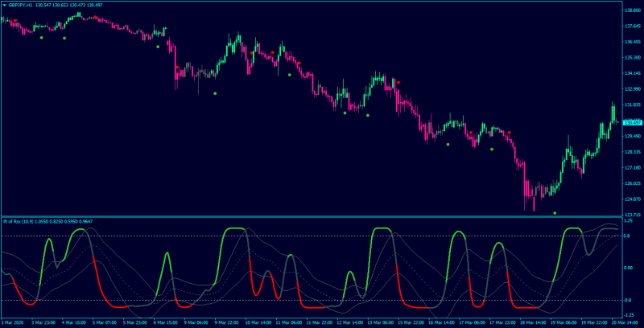
Task: Click the 11 Mar 22:00 time label
Action: coord(319,323)
